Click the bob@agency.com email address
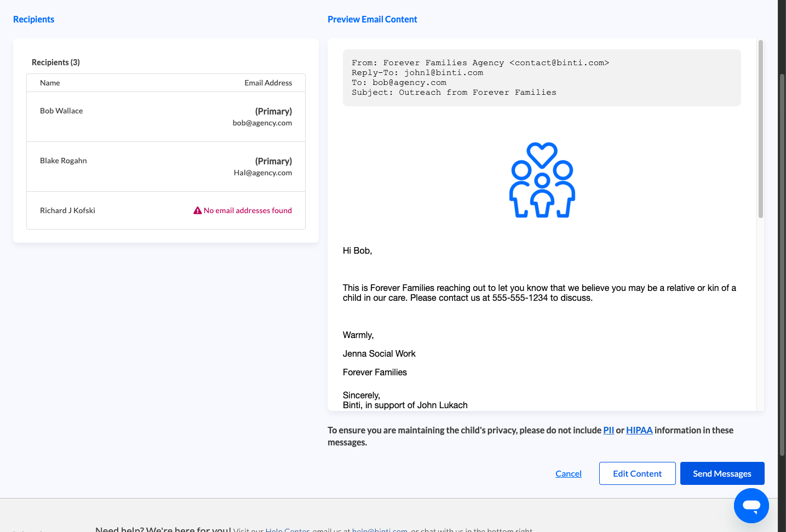Viewport: 786px width, 532px height. [262, 123]
